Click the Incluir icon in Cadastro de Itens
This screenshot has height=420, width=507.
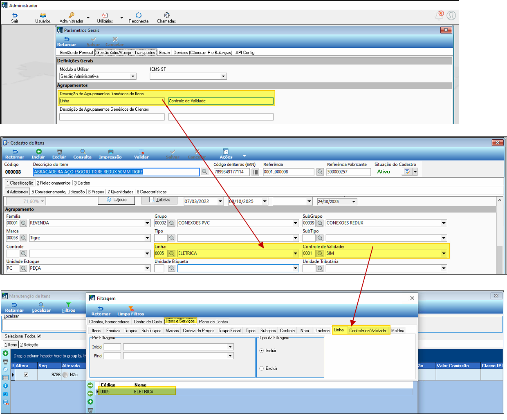click(x=38, y=152)
